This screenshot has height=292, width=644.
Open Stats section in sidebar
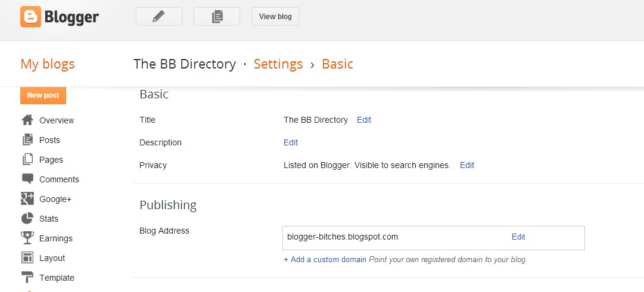click(49, 219)
